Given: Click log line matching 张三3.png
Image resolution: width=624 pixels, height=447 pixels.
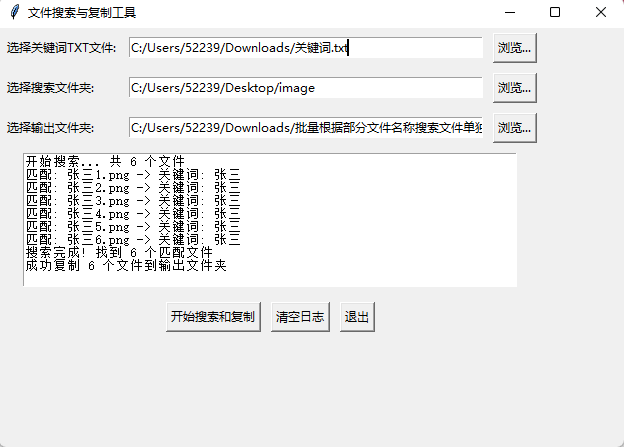Looking at the screenshot, I should pyautogui.click(x=133, y=201).
